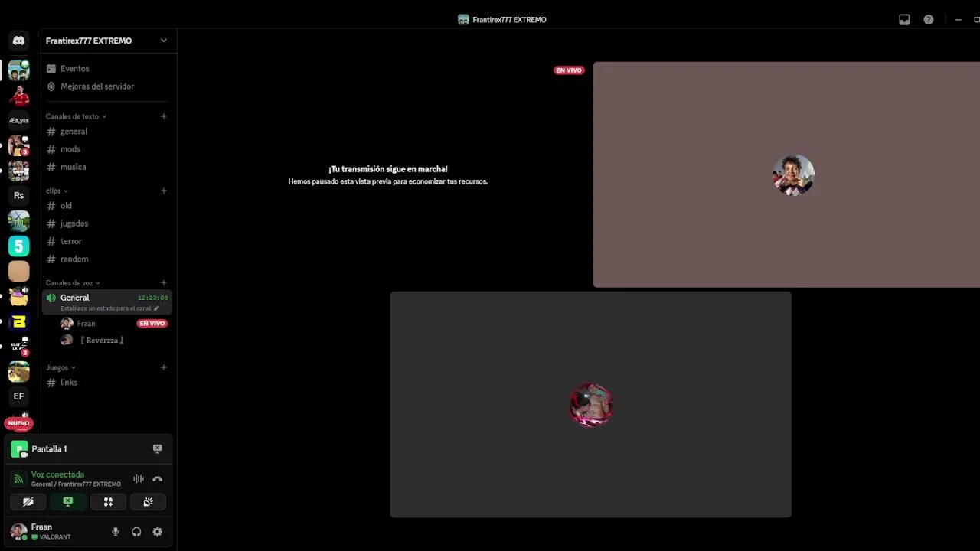980x551 pixels.
Task: Open user settings gear
Action: [157, 532]
